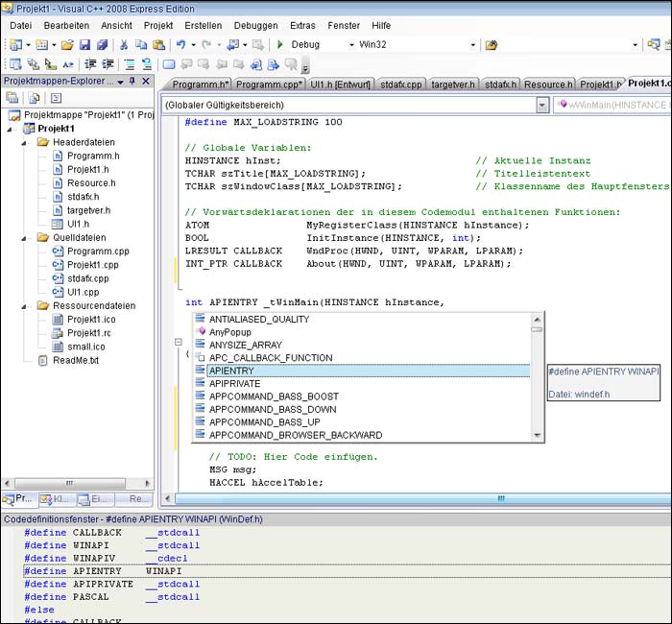Select APIENTRY in the autocomplete list
Viewport: 672px width, 624px height.
tap(231, 371)
